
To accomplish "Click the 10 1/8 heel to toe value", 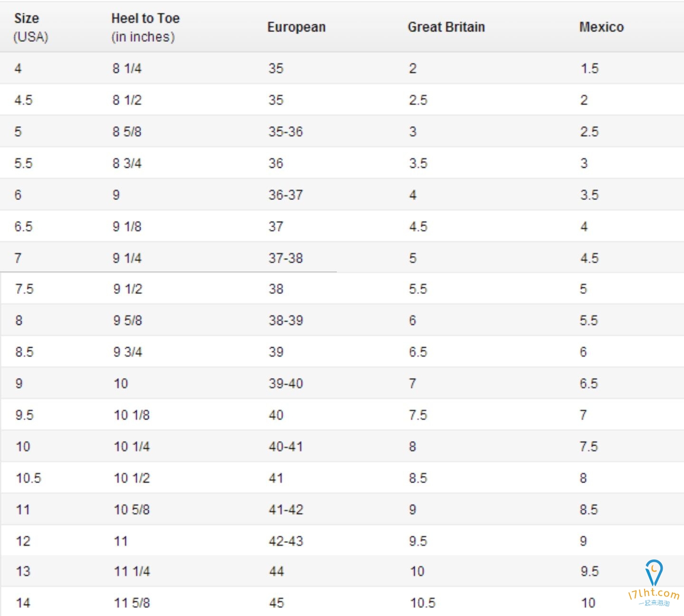I will coord(132,415).
